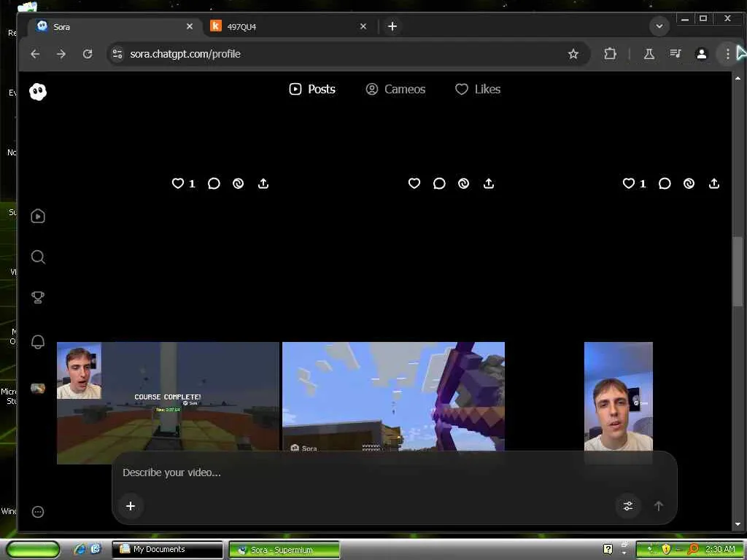Open the search icon in Sora sidebar
The height and width of the screenshot is (560, 747).
[x=38, y=257]
